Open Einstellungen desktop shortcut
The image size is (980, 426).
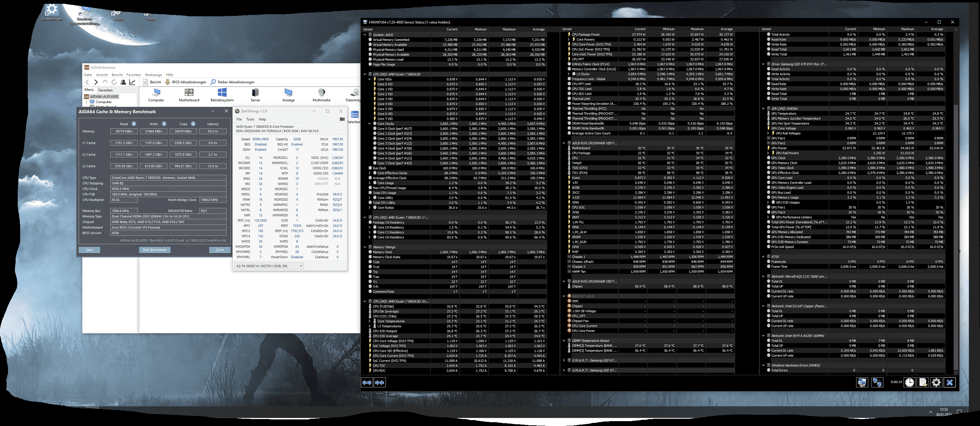tap(52, 12)
